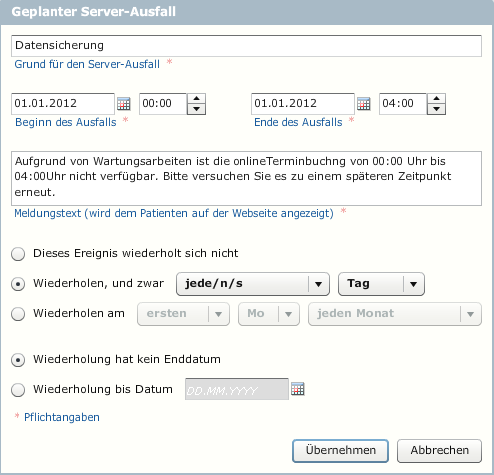Select 'Dieses Ereignis wiederholt sich nicht' option
Viewport: 494px width, 475px height.
coord(18,254)
